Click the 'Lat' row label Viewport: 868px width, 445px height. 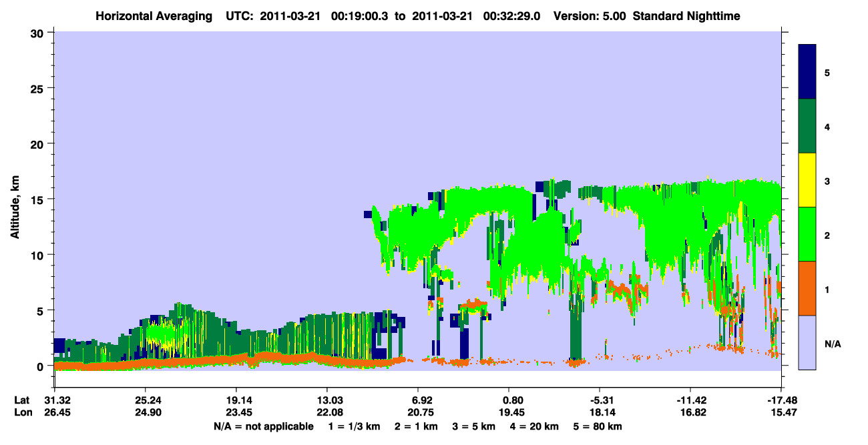21,400
